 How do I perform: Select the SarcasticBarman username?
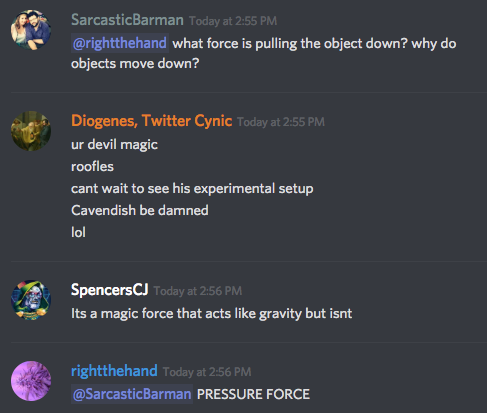pos(127,20)
